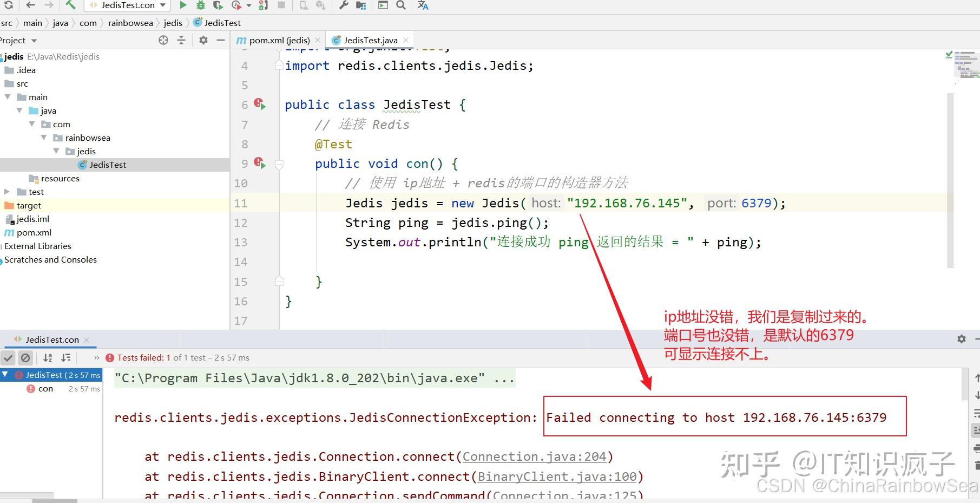The height and width of the screenshot is (503, 980).
Task: Start the Debug tool (bug icon)
Action: pos(200,5)
